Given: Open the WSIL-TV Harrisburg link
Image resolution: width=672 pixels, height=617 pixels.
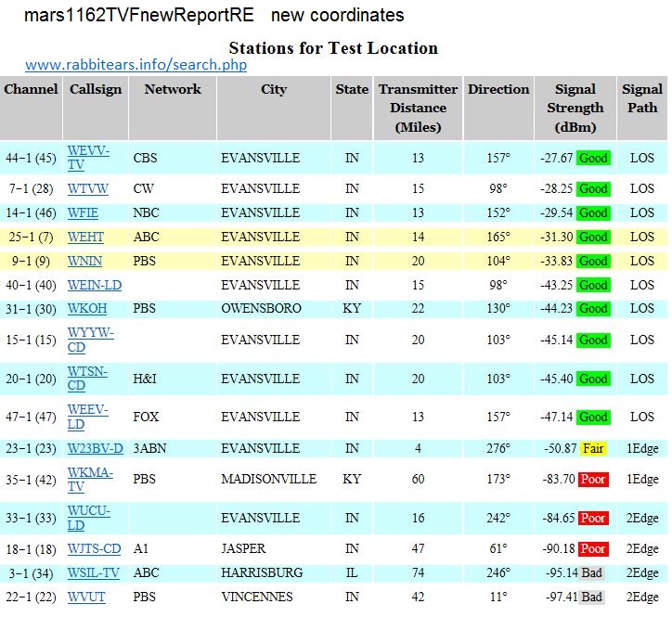Looking at the screenshot, I should pos(93,572).
